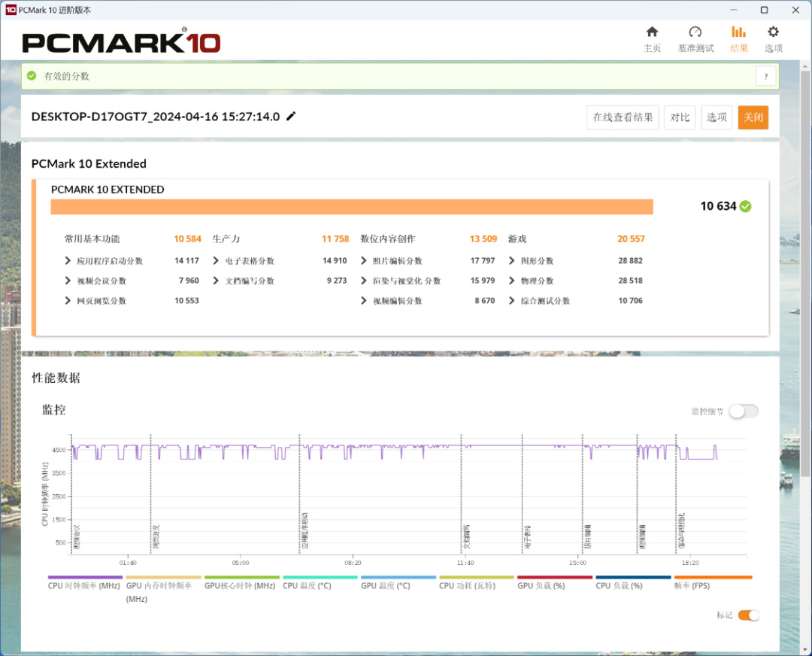
Task: Expand 综合测试分数 row
Action: pos(512,300)
